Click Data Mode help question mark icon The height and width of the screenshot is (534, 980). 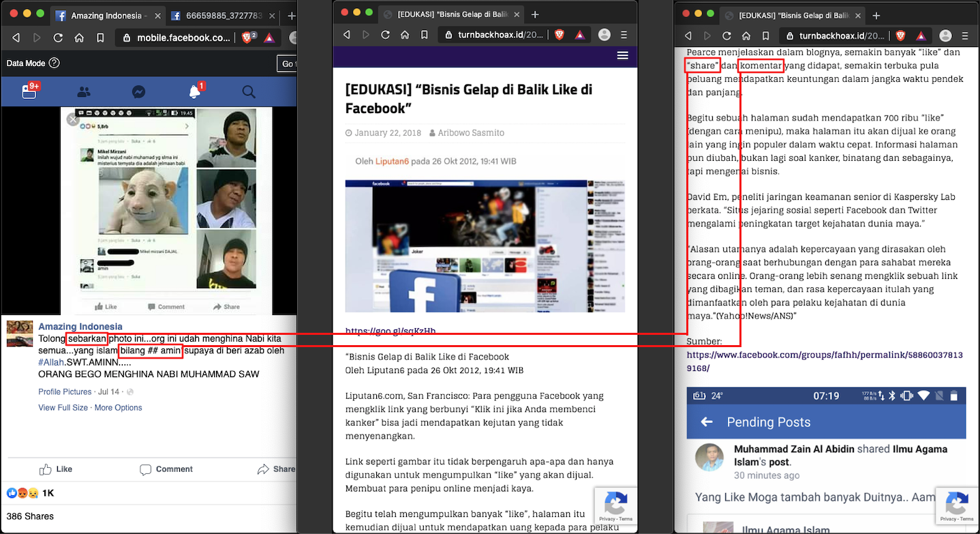pos(54,63)
